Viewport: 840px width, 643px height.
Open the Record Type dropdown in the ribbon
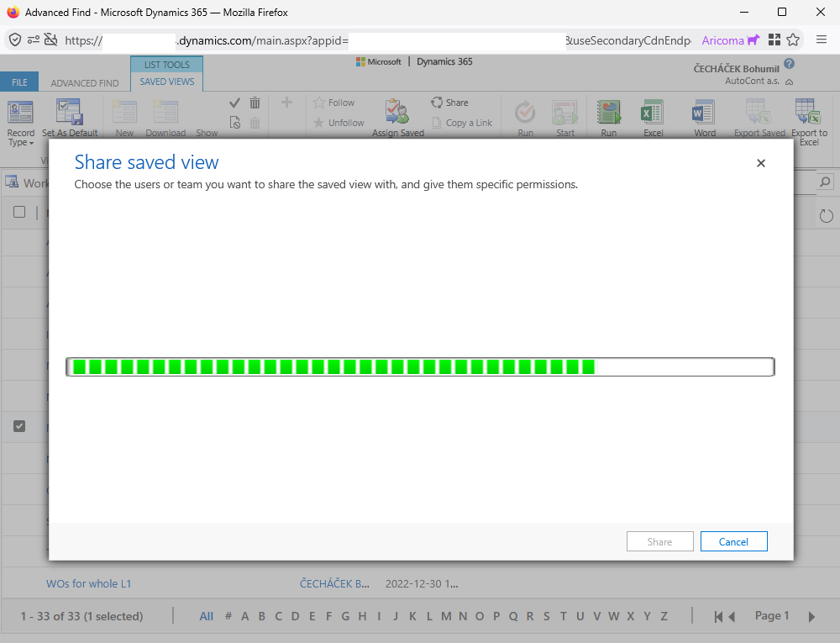click(20, 124)
